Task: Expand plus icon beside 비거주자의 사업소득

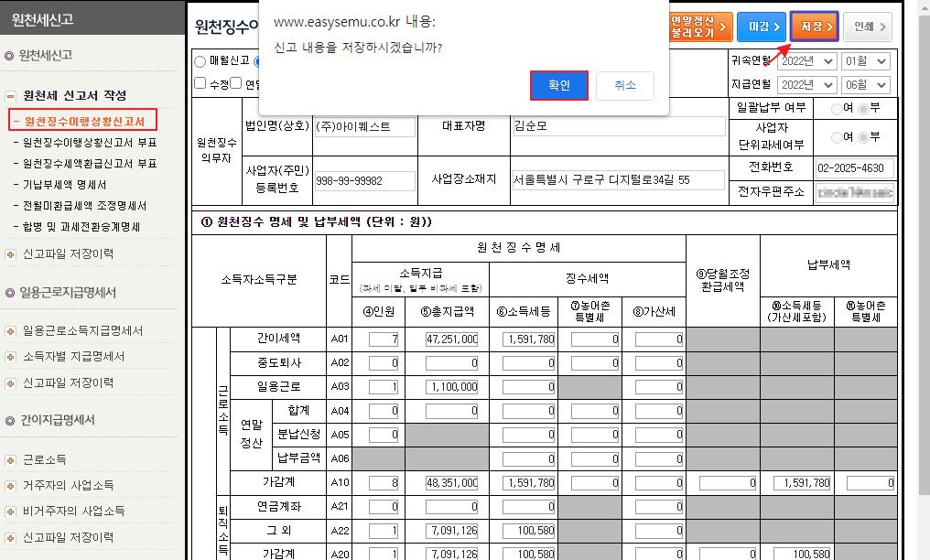Action: [x=10, y=511]
